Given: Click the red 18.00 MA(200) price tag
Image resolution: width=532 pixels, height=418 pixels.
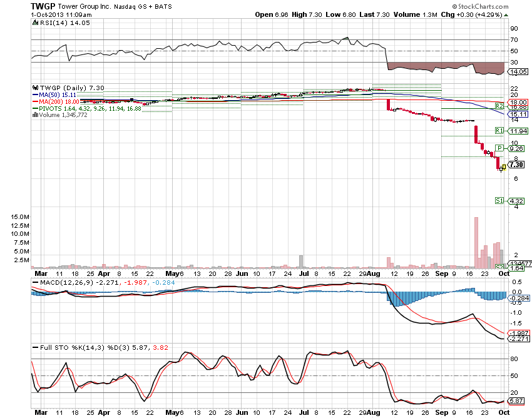Looking at the screenshot, I should click(518, 102).
